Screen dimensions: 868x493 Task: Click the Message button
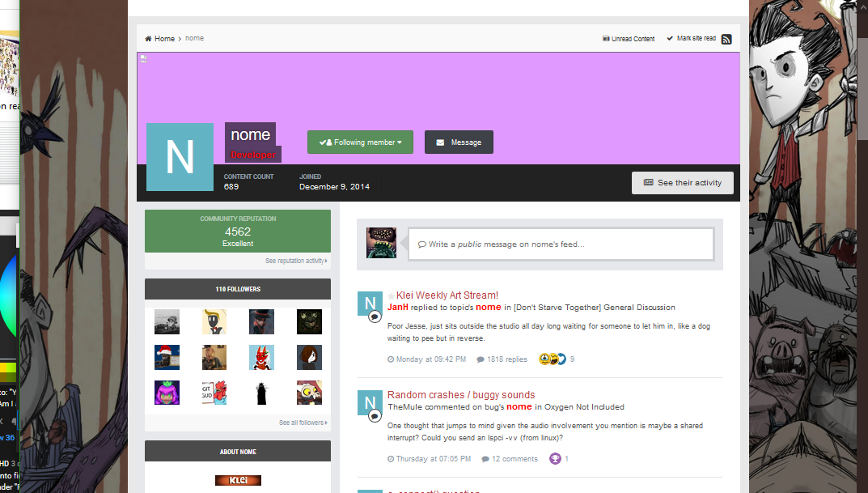(459, 142)
